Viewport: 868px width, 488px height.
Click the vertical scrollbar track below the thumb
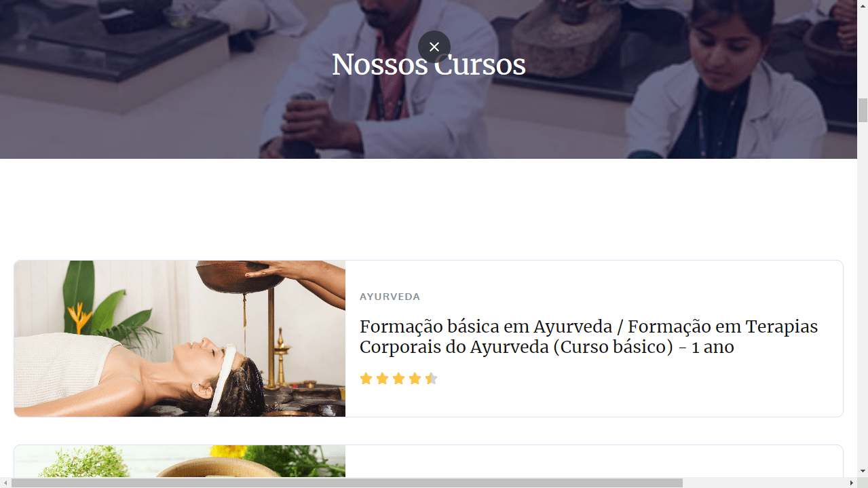pos(863,292)
